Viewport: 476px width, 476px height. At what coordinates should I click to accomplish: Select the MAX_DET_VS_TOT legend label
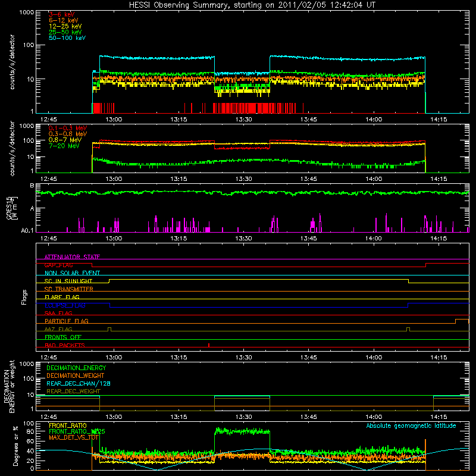tap(74, 437)
